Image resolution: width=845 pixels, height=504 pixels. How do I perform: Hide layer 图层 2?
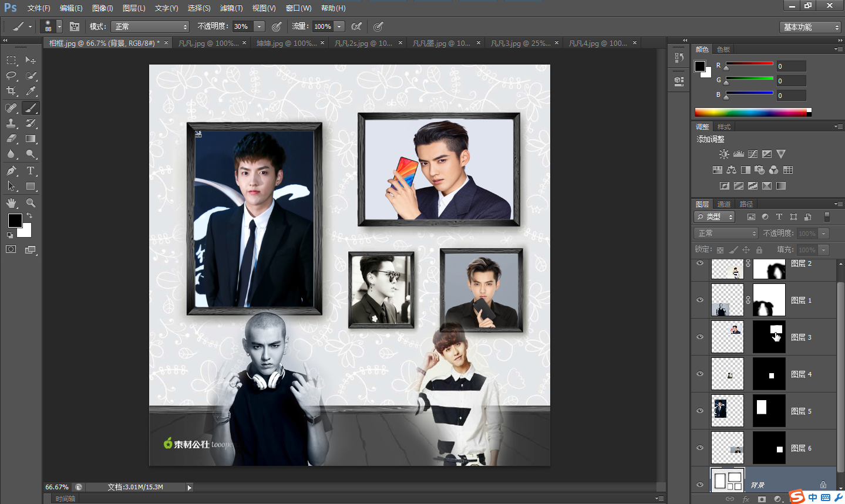(x=700, y=263)
